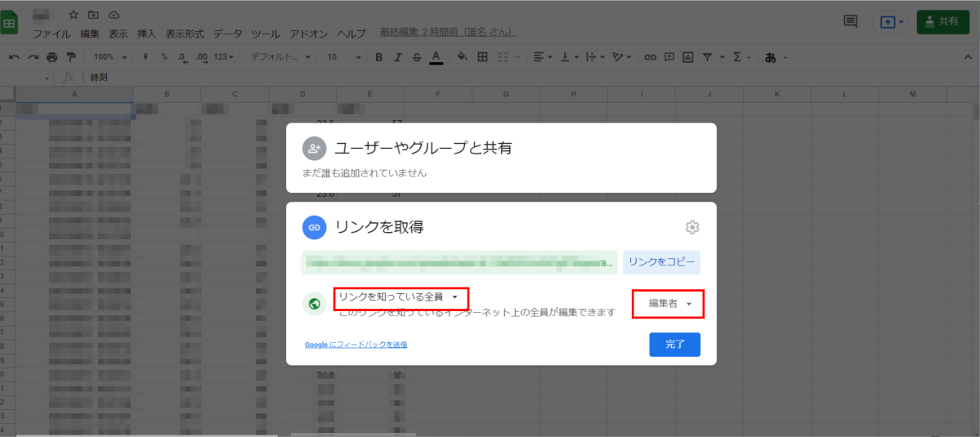Click the 完了 button

click(675, 345)
